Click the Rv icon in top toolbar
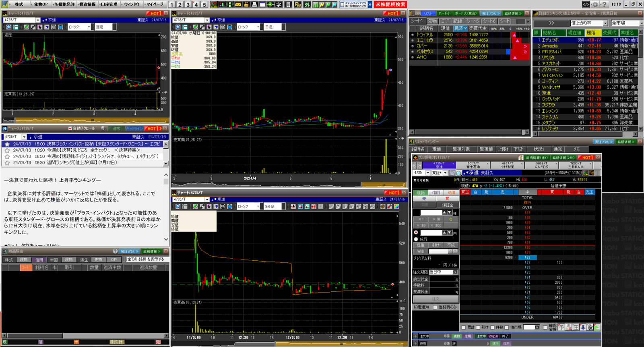The image size is (644, 347). coord(298,4)
